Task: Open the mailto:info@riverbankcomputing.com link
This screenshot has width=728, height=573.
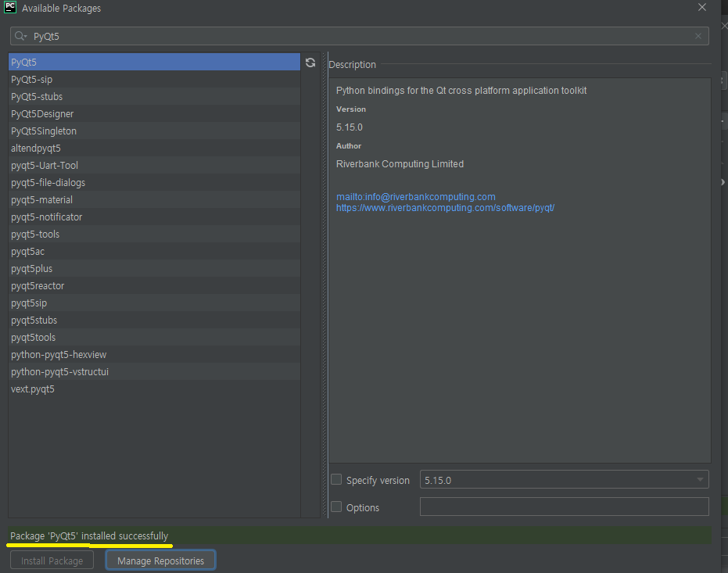Action: (x=415, y=197)
